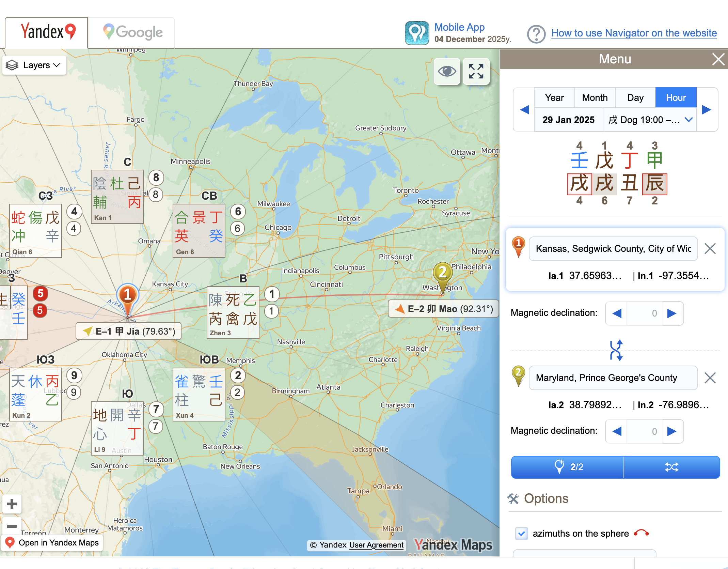Switch to the Google map tab
This screenshot has width=728, height=569.
click(x=132, y=32)
